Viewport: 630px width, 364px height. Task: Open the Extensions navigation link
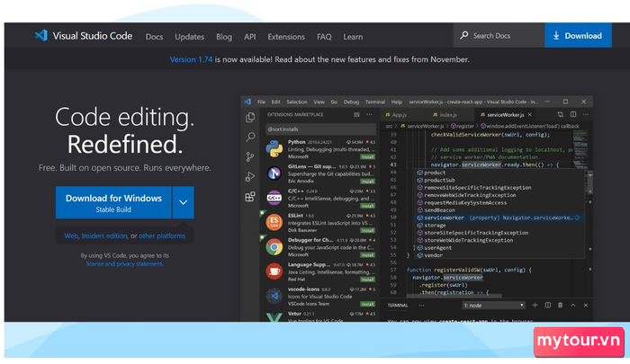coord(286,37)
